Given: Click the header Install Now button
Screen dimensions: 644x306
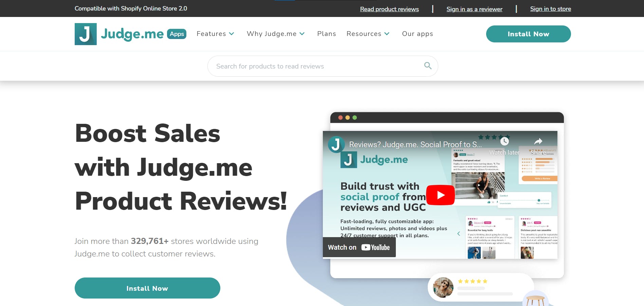Looking at the screenshot, I should point(528,34).
